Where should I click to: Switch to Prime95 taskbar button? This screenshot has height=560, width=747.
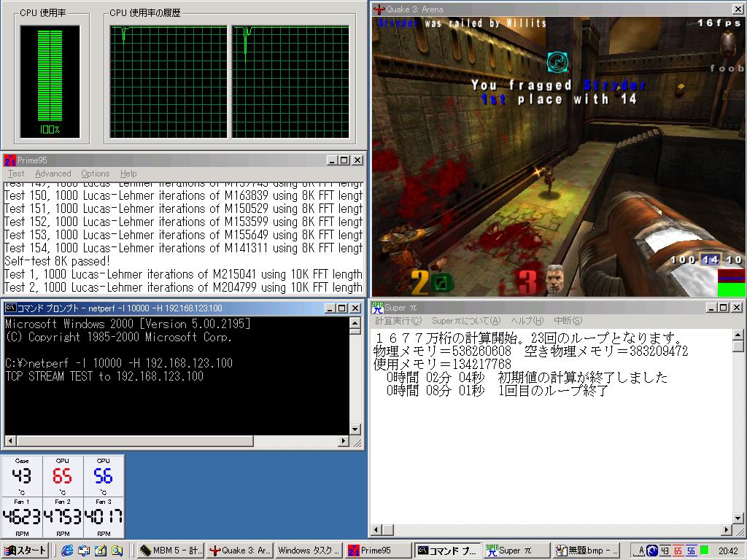[378, 551]
